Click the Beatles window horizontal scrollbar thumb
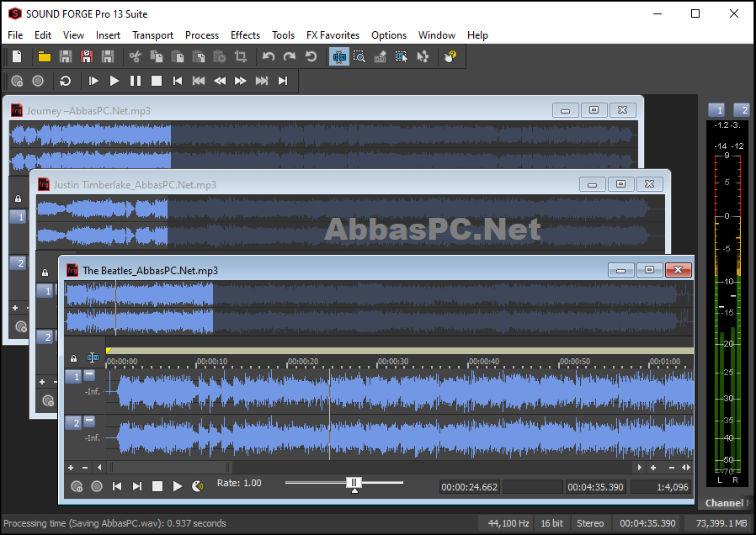 click(x=170, y=467)
